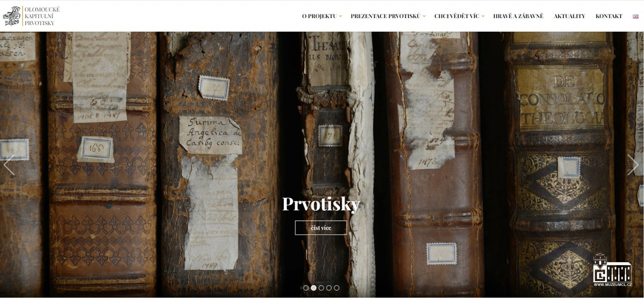
Task: Switch language via the English flag icon
Action: coord(636,16)
